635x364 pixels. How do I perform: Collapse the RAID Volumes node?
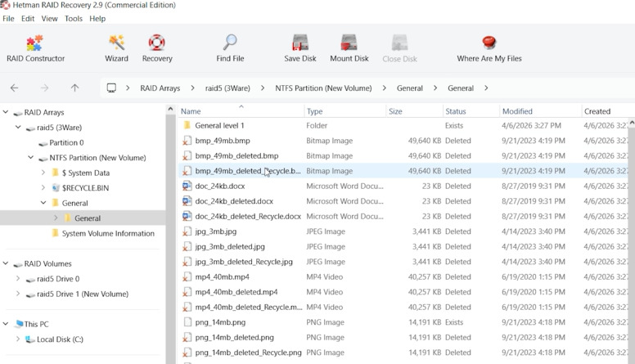[6, 263]
